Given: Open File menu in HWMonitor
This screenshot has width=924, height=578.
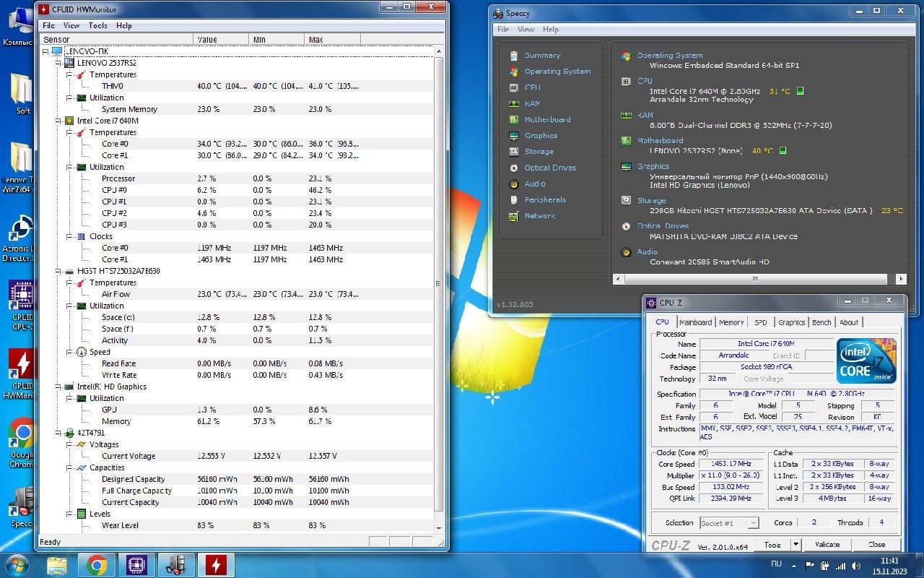Looking at the screenshot, I should pos(48,25).
